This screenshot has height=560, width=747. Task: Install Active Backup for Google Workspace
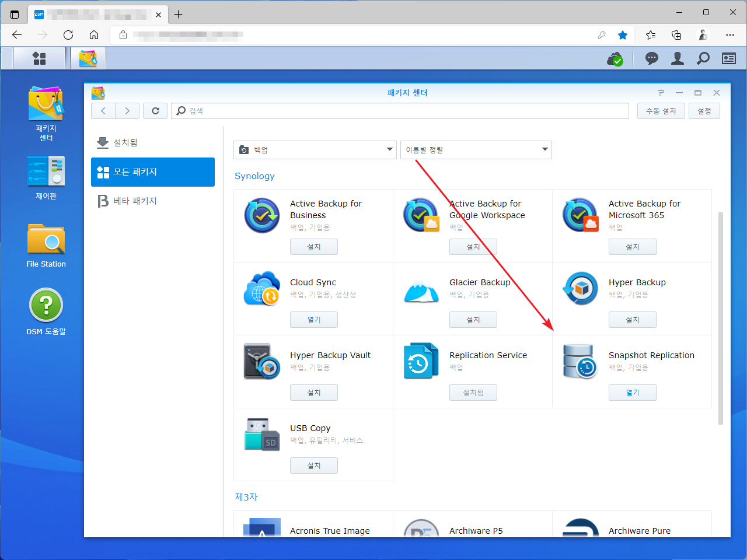[x=473, y=247]
